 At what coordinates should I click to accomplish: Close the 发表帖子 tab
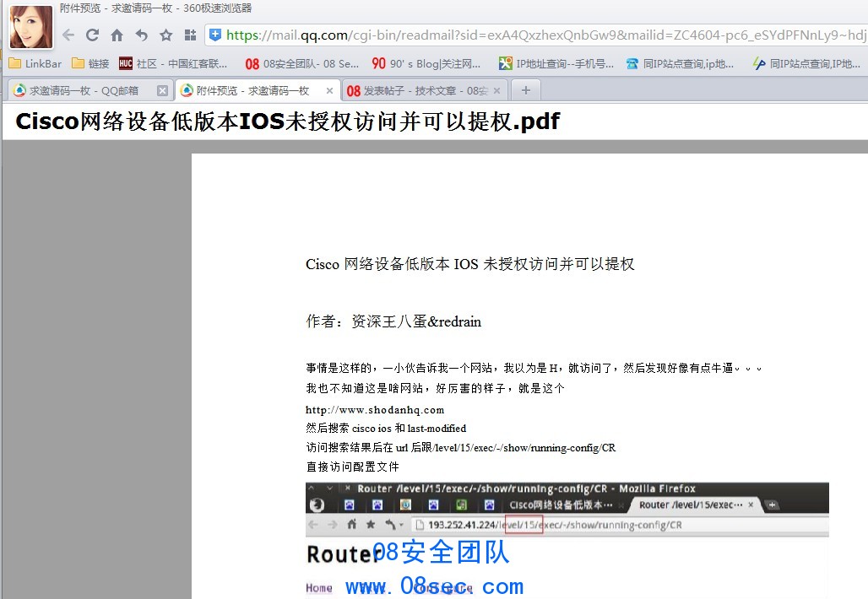pyautogui.click(x=496, y=91)
